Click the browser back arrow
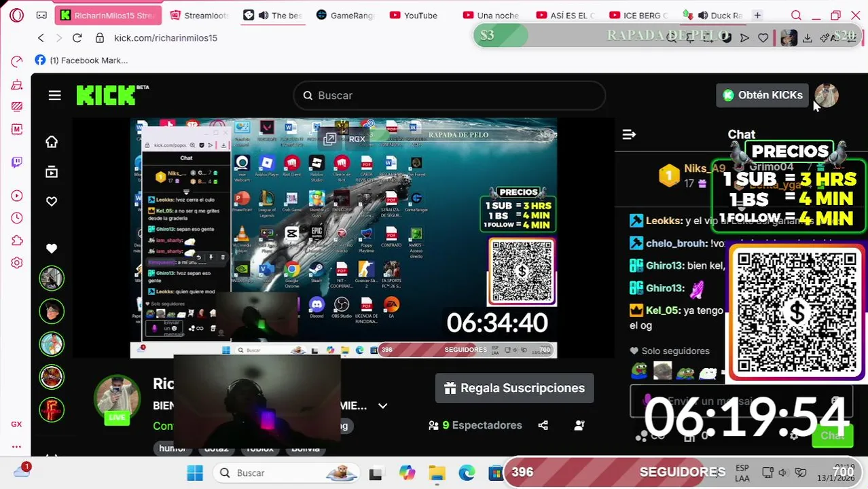This screenshot has width=868, height=489. 41,38
